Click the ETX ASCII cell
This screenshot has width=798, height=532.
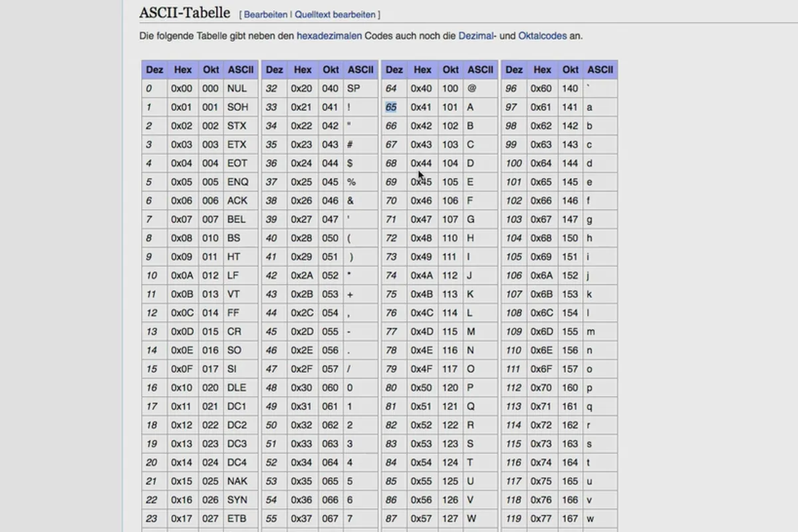click(x=241, y=144)
